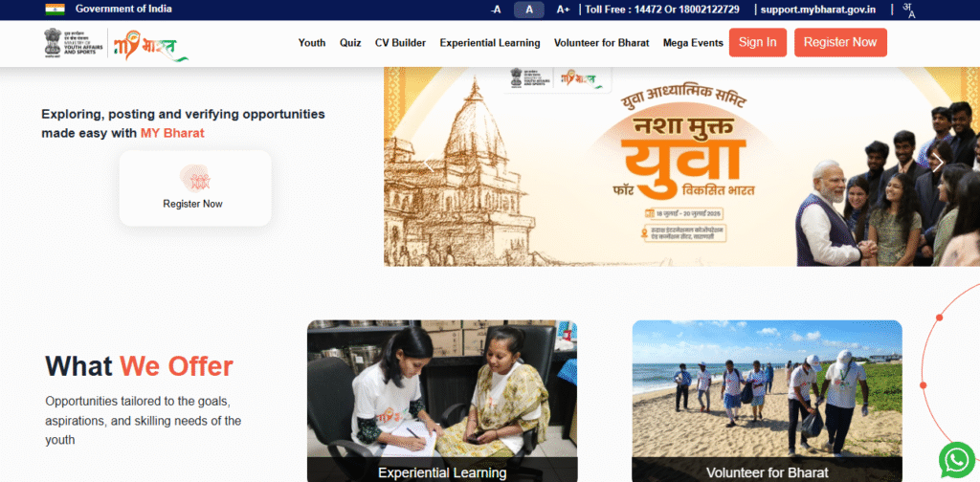Decrease font size with -A

pyautogui.click(x=496, y=10)
